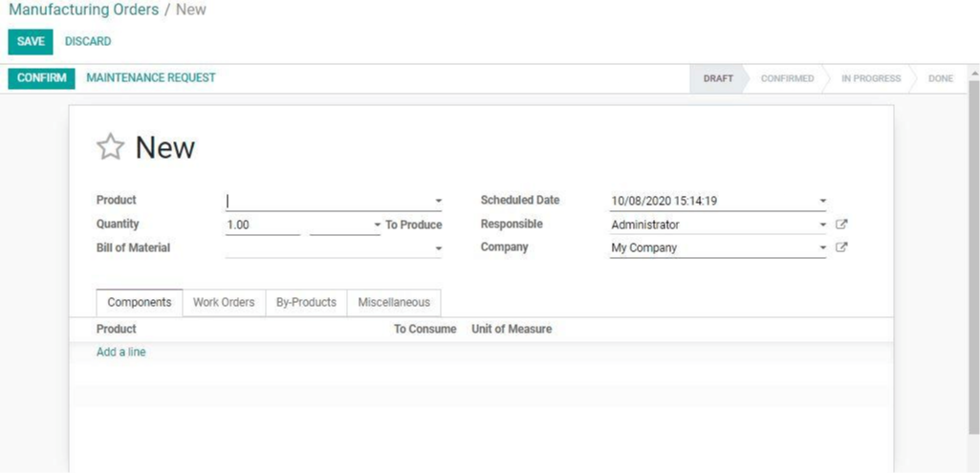Confirm the manufacturing order
980x473 pixels.
[x=42, y=78]
